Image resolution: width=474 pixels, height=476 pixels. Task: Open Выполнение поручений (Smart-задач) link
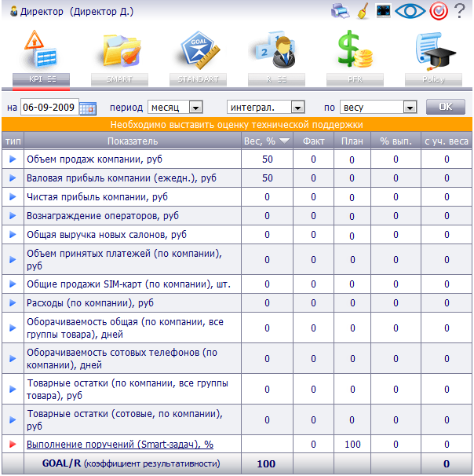pyautogui.click(x=120, y=445)
